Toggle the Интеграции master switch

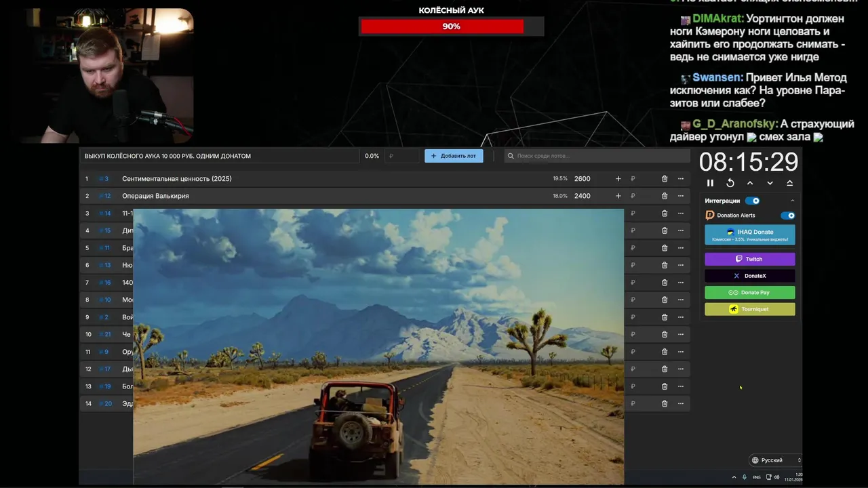coord(752,201)
